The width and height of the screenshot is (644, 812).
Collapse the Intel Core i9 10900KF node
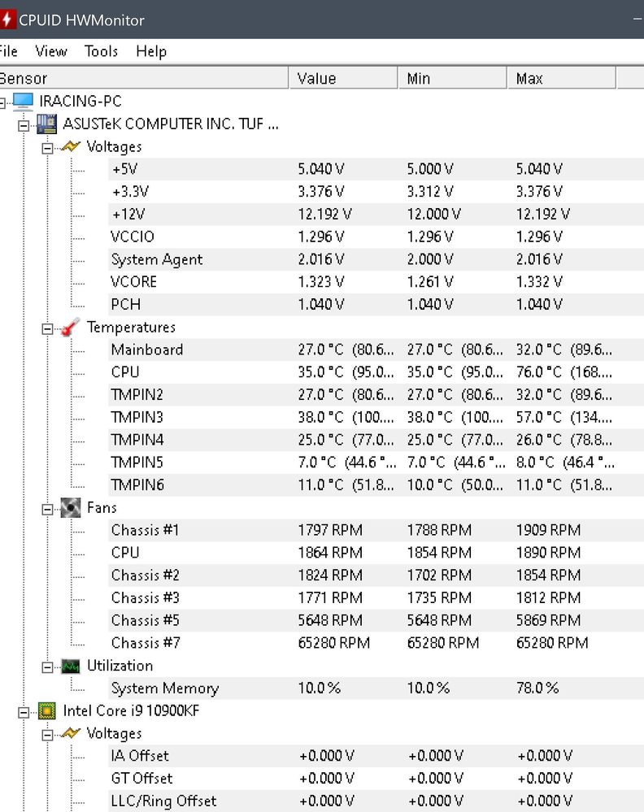click(24, 713)
